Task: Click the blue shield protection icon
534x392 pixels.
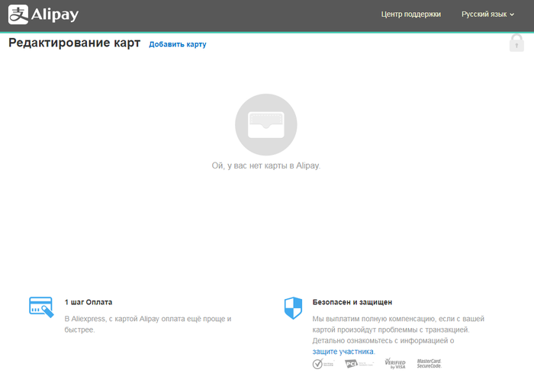Action: pos(293,308)
